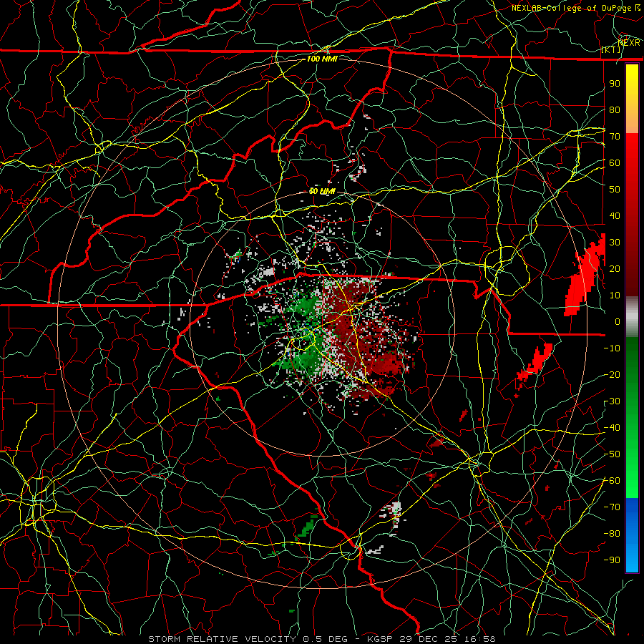644x644 pixels.
Task: Click the NEXR label above the scale
Action: [x=629, y=42]
